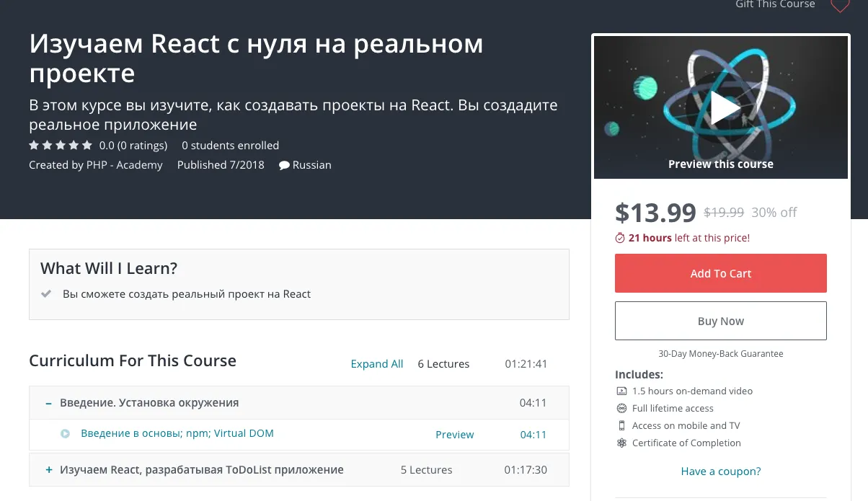868x501 pixels.
Task: Open the Preview link for the first lecture
Action: coord(454,435)
